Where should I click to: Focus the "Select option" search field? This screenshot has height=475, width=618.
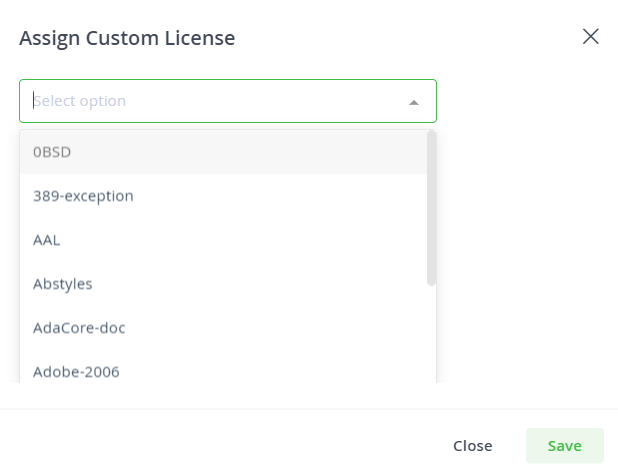228,101
